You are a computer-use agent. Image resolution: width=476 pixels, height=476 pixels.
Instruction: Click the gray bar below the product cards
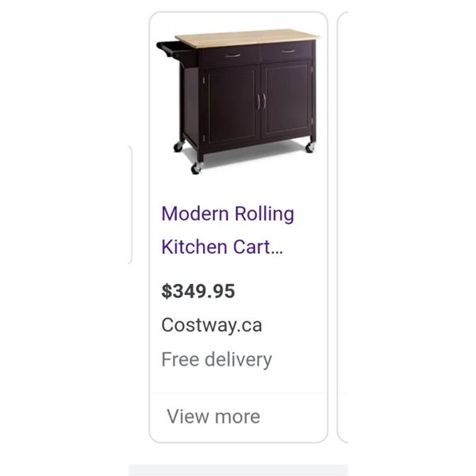point(238,470)
